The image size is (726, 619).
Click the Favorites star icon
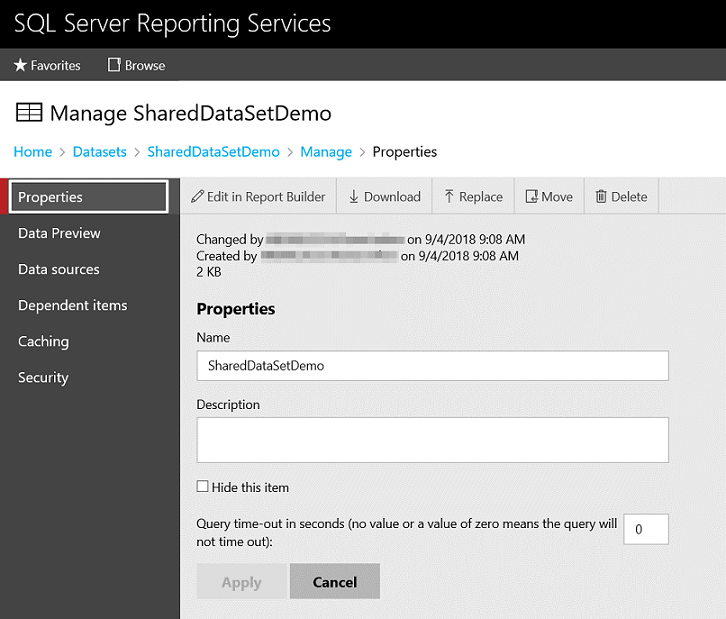pyautogui.click(x=20, y=65)
